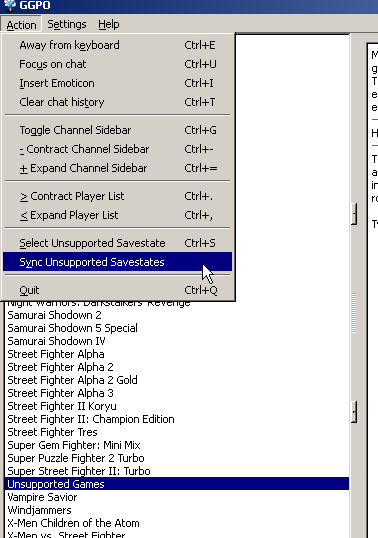Choose Quit from the Action menu
Viewport: 378px width, 538px height.
click(x=118, y=290)
